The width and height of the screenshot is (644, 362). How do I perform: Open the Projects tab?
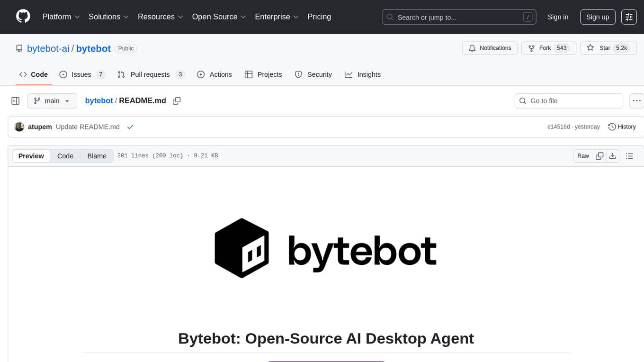pos(263,74)
